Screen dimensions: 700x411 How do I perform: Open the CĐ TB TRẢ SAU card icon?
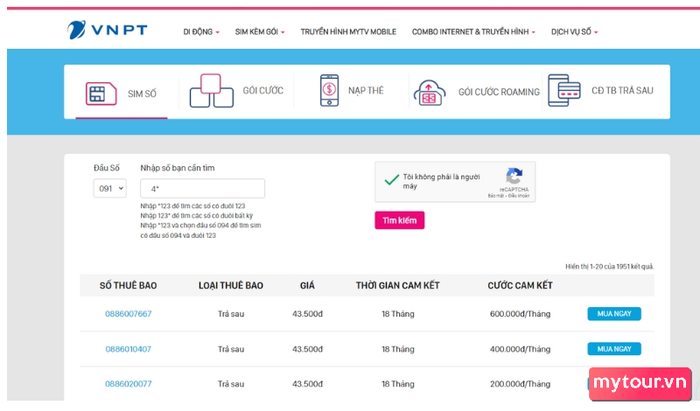(x=564, y=90)
